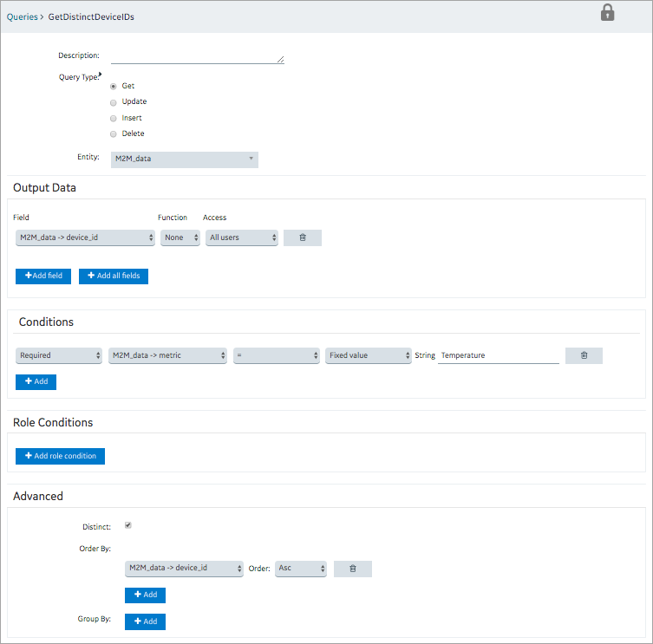Delete the Order By device_id row
Viewport: 653px width, 644px height.
pyautogui.click(x=353, y=569)
